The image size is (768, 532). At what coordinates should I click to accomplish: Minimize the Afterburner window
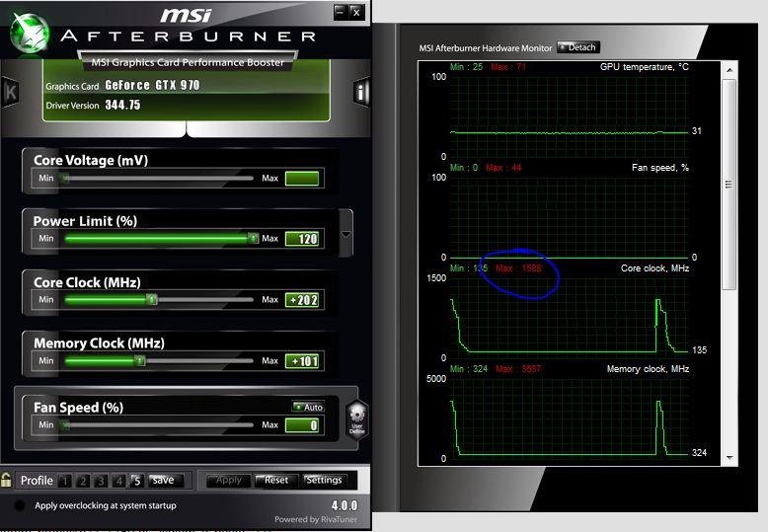coord(341,12)
